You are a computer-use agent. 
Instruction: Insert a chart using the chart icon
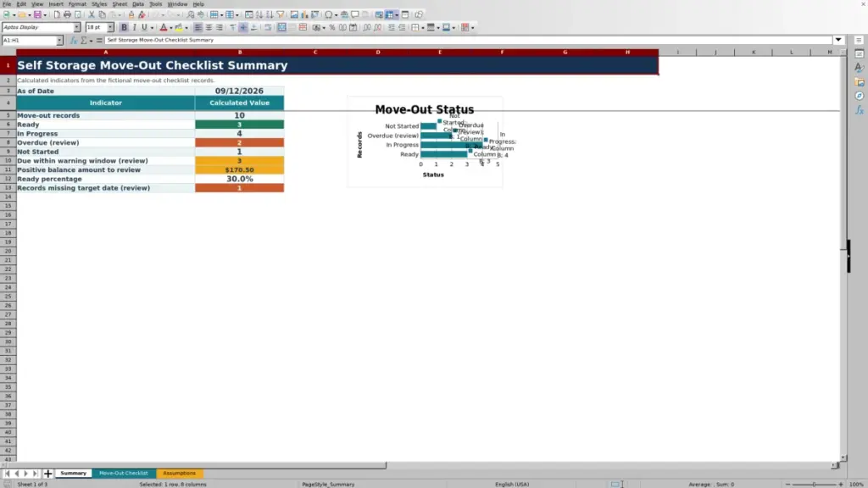click(304, 15)
